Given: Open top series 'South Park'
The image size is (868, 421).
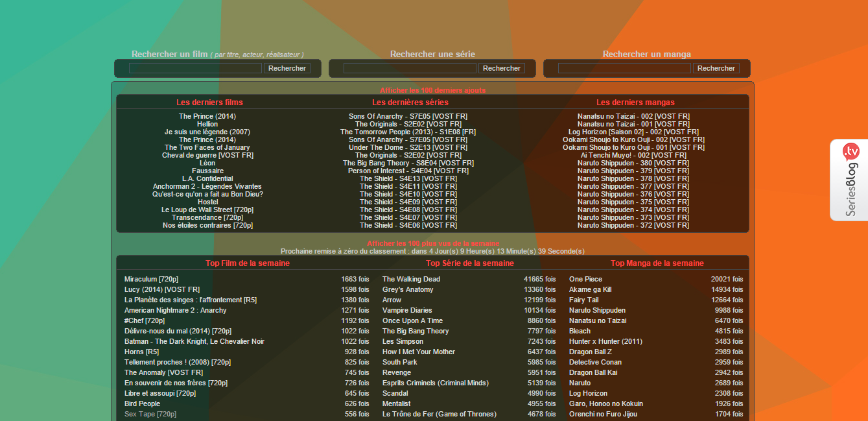Looking at the screenshot, I should (400, 362).
